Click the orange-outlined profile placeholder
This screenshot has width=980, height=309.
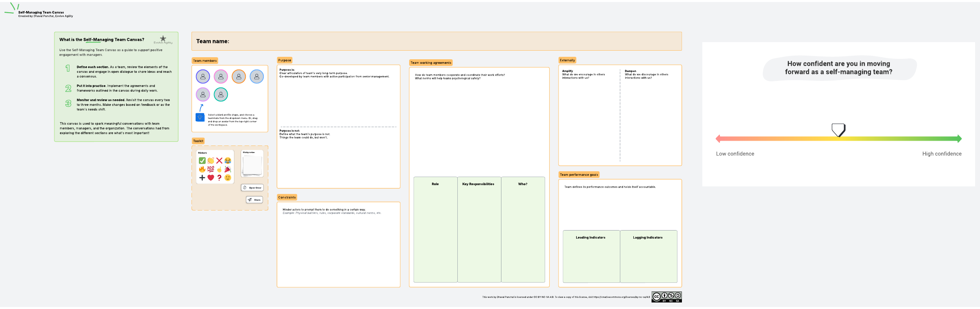click(239, 76)
